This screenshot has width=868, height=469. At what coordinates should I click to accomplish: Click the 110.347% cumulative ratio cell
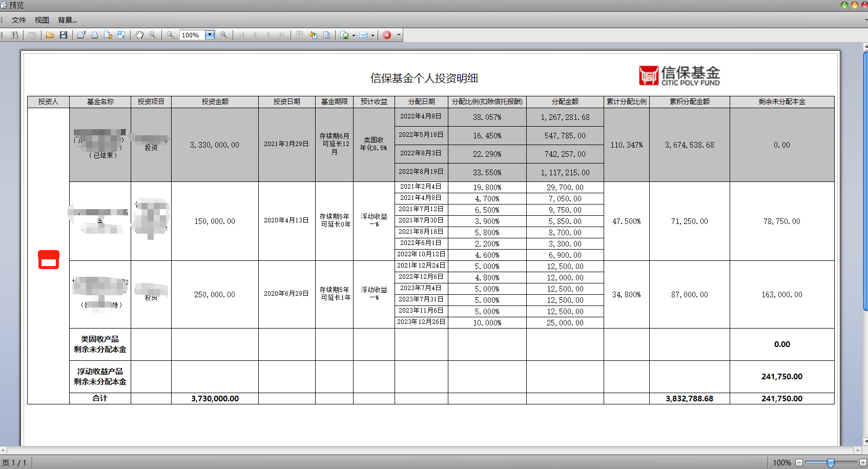tap(627, 145)
